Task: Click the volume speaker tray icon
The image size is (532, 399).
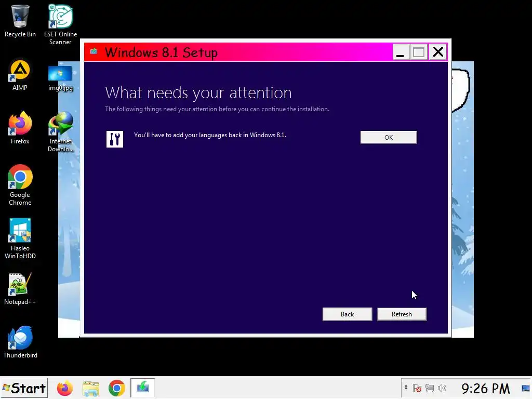Action: point(442,388)
